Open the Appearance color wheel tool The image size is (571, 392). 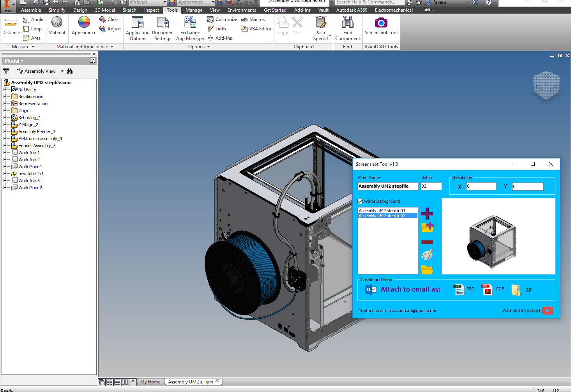coord(84,26)
